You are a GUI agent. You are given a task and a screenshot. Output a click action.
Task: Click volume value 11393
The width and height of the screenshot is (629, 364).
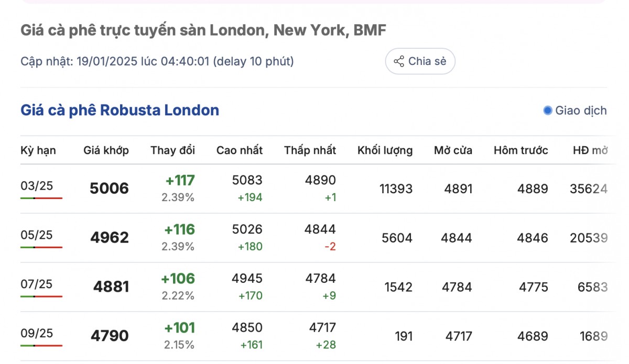coord(396,189)
